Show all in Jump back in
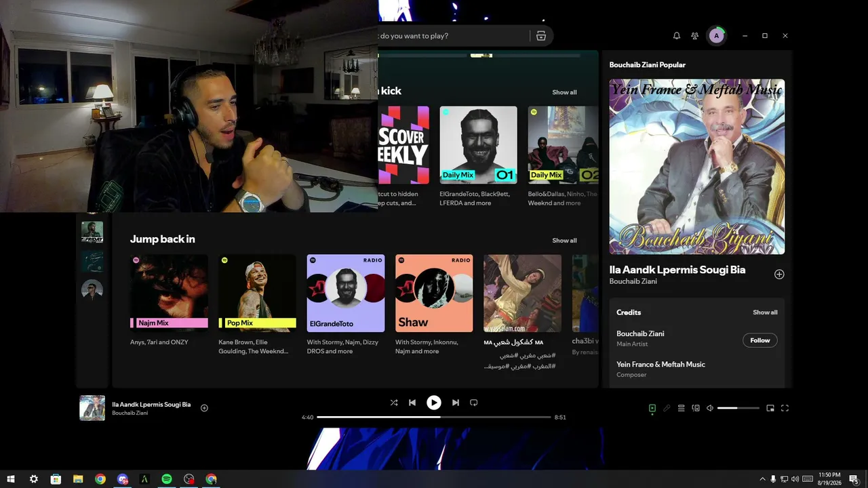 [564, 241]
